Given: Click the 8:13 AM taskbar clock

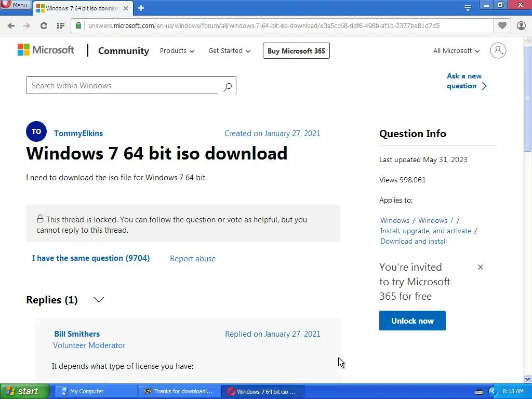Looking at the screenshot, I should coord(513,391).
